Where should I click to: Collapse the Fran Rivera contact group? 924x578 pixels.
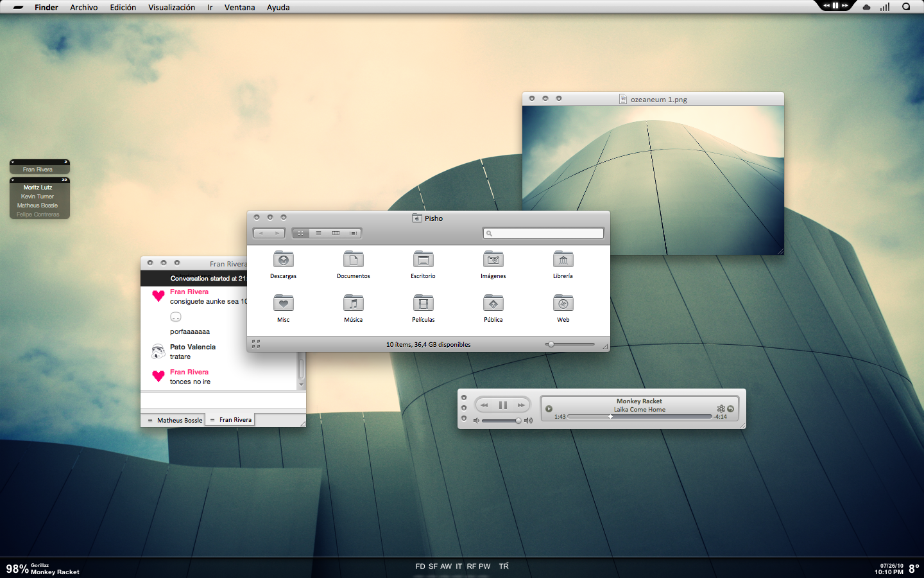click(12, 162)
